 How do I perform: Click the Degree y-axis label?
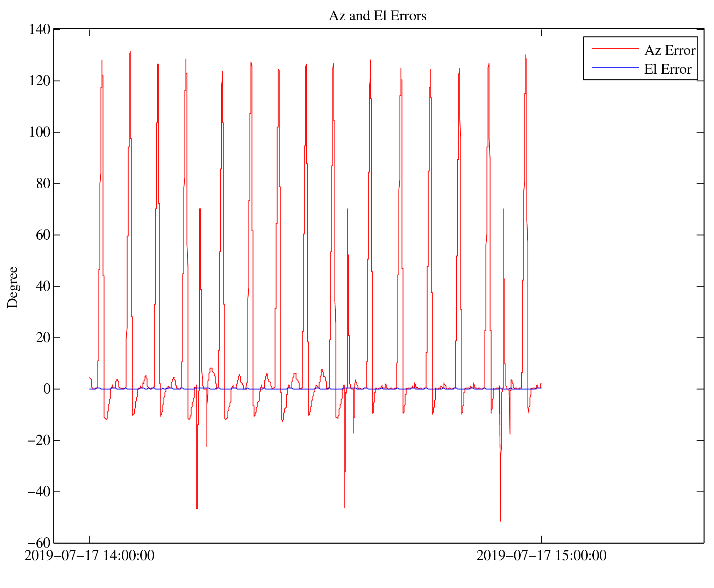13,287
